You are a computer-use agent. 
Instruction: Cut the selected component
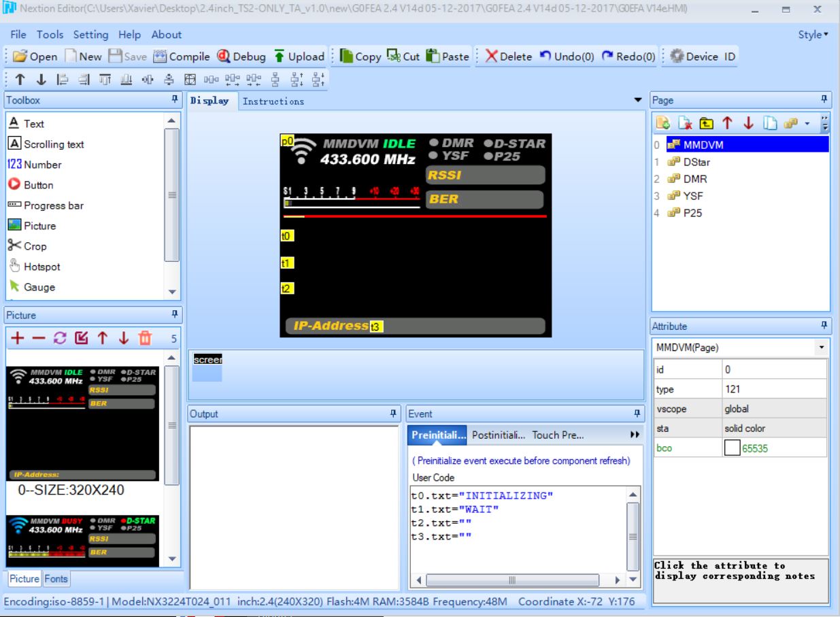(x=403, y=56)
